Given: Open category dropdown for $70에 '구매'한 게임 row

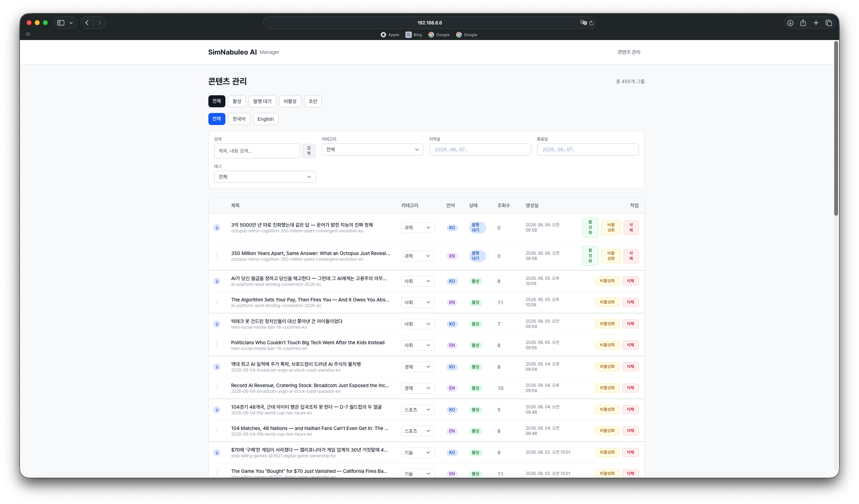Looking at the screenshot, I should (x=418, y=453).
